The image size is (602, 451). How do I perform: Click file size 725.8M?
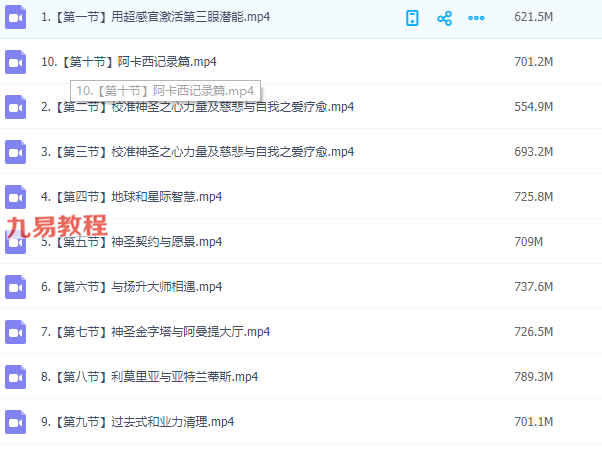pos(533,197)
